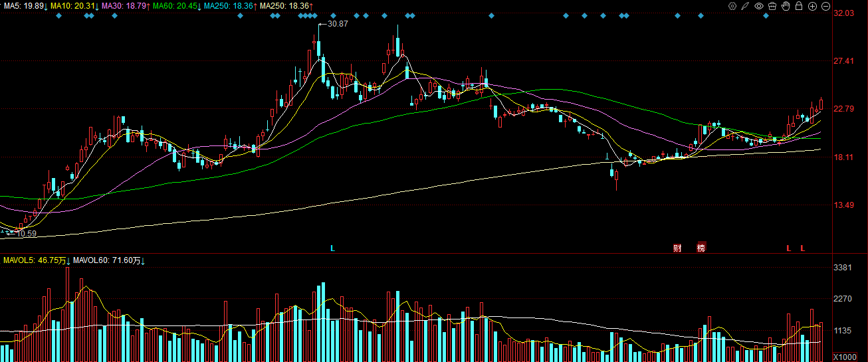Click the MA5: 19.89 indicator label
This screenshot has height=362, width=868.
click(24, 6)
